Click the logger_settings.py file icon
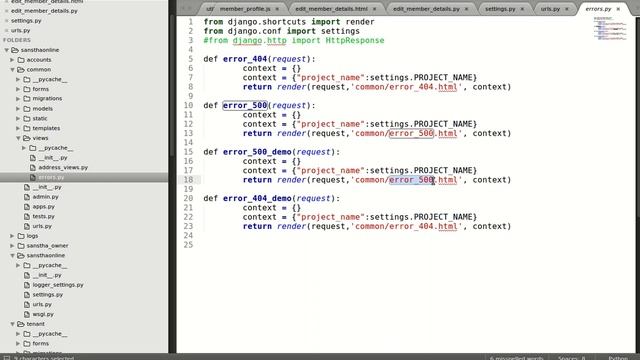This screenshot has height=360, width=640. pyautogui.click(x=27, y=285)
